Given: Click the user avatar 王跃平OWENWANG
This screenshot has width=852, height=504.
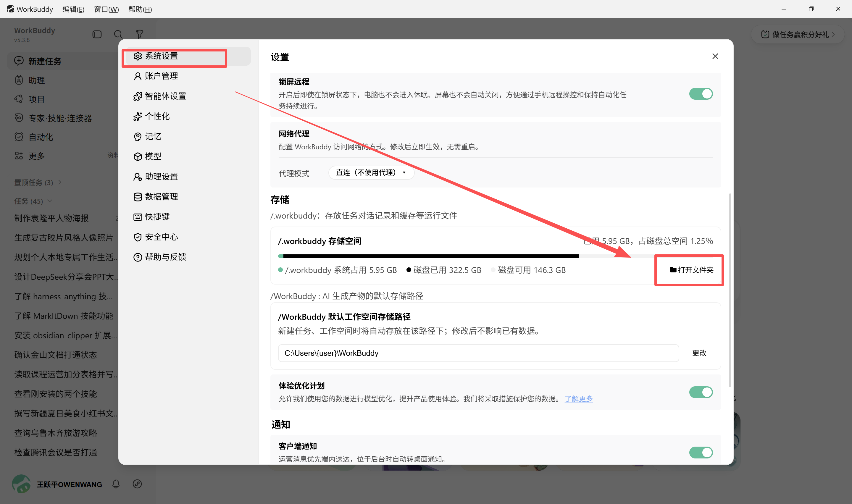Looking at the screenshot, I should click(x=22, y=484).
